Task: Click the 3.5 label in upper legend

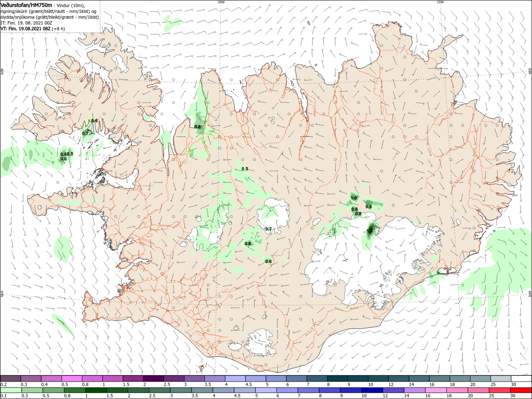Action: (x=208, y=384)
